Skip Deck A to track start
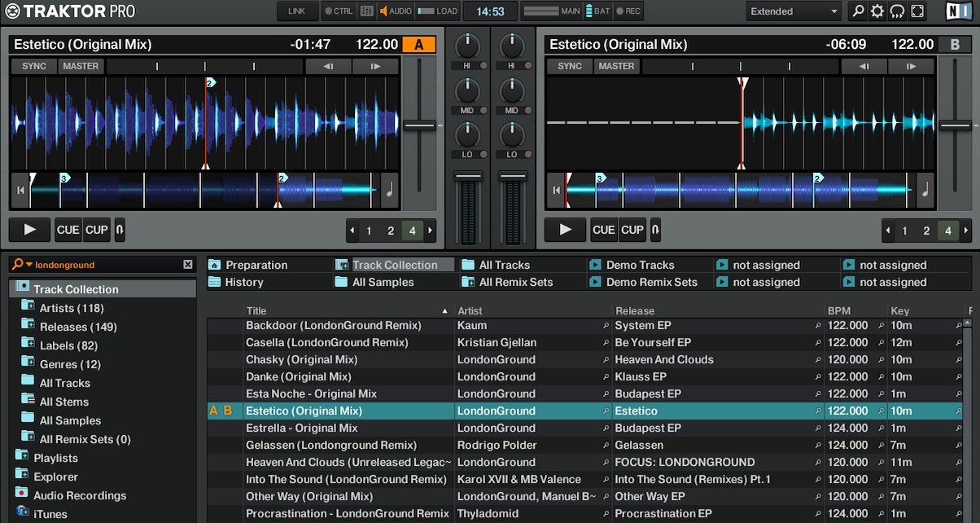Screen dimensions: 980x523 (x=21, y=191)
